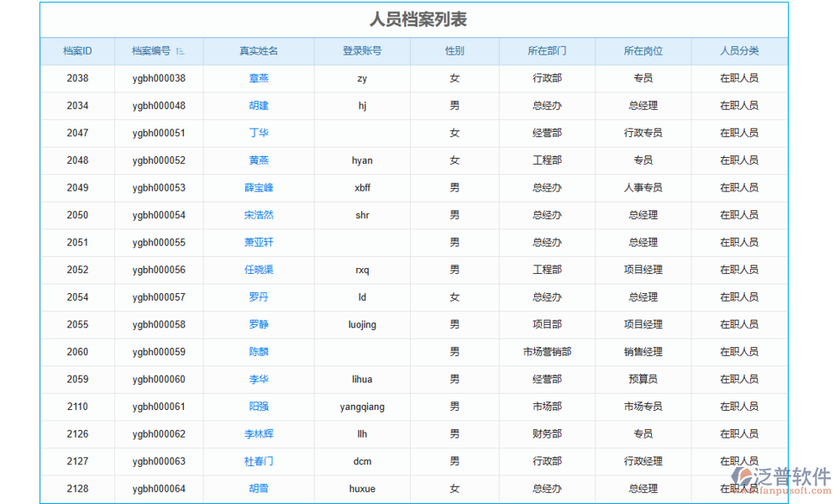Open the record for 任晓渠
This screenshot has width=840, height=504.
pyautogui.click(x=258, y=270)
